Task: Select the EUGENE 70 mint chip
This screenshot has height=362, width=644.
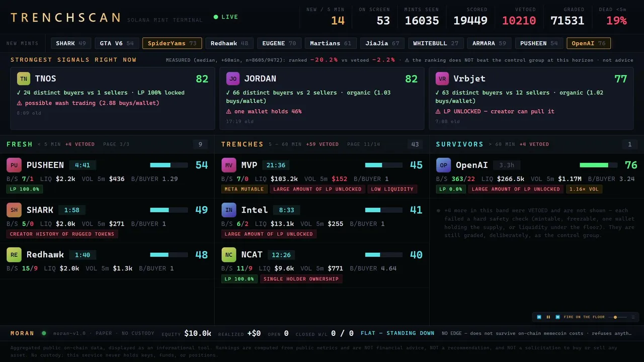Action: (x=279, y=44)
